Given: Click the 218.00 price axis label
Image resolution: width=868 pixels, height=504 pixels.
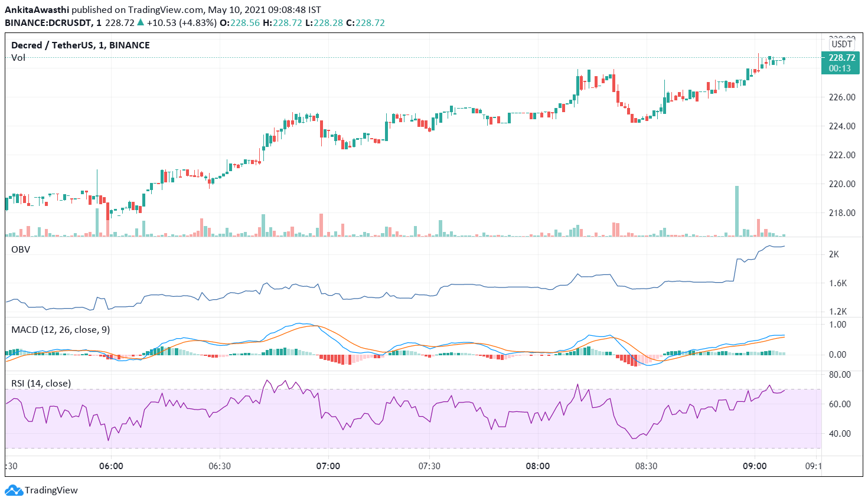Looking at the screenshot, I should pyautogui.click(x=842, y=213).
